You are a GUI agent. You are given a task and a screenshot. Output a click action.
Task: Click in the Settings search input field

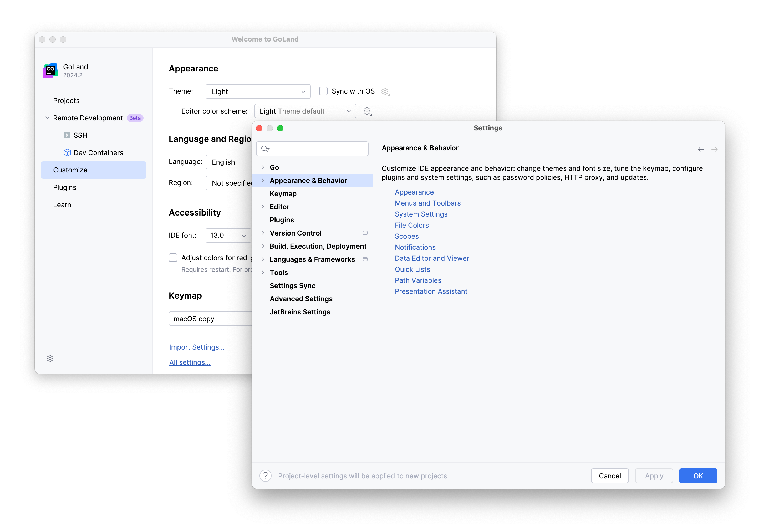click(x=313, y=149)
